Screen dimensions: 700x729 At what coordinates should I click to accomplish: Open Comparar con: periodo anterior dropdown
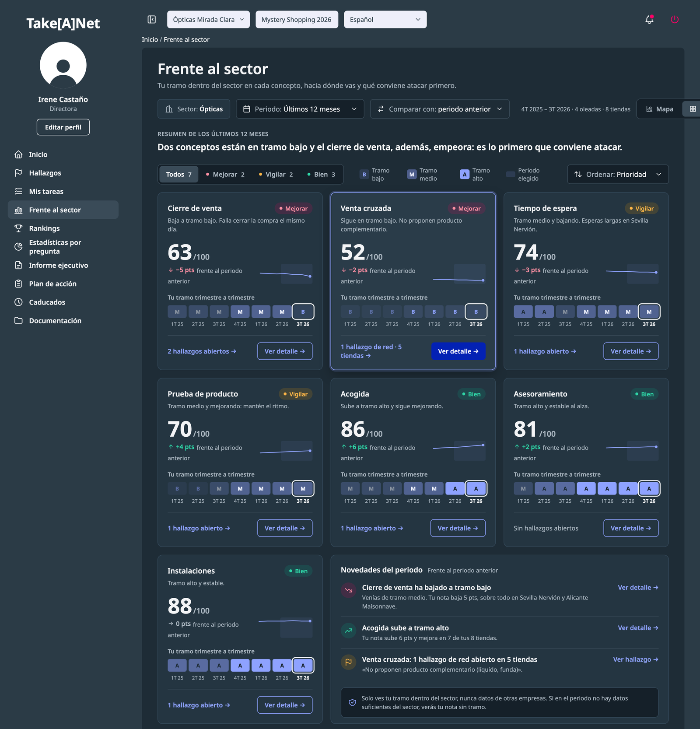click(440, 109)
